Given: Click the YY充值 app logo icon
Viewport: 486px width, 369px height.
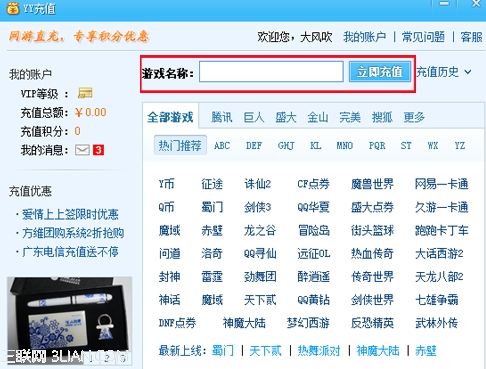Looking at the screenshot, I should [13, 8].
